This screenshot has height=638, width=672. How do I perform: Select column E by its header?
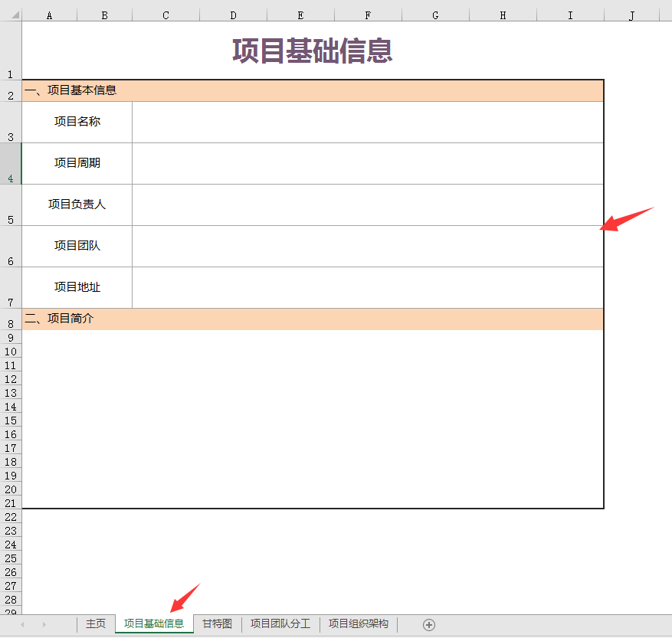click(x=300, y=14)
